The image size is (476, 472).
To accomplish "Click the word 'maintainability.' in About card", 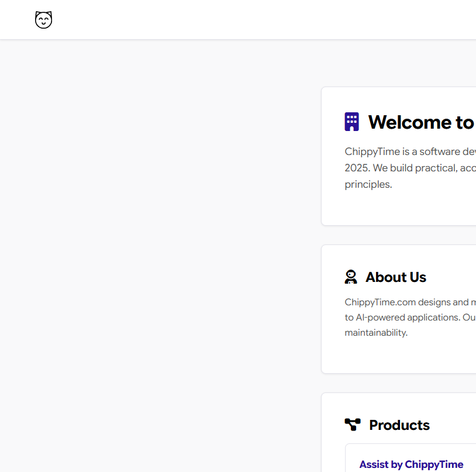I will pyautogui.click(x=376, y=333).
